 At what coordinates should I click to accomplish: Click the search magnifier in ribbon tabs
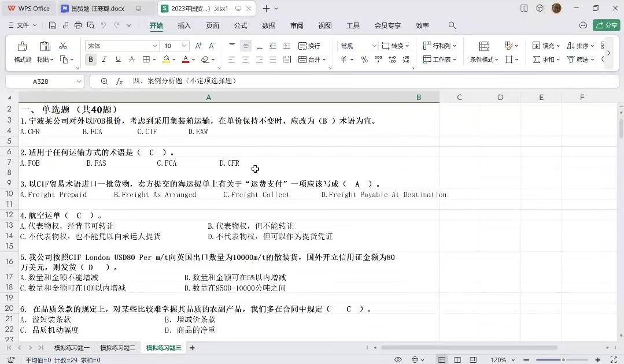click(x=452, y=25)
